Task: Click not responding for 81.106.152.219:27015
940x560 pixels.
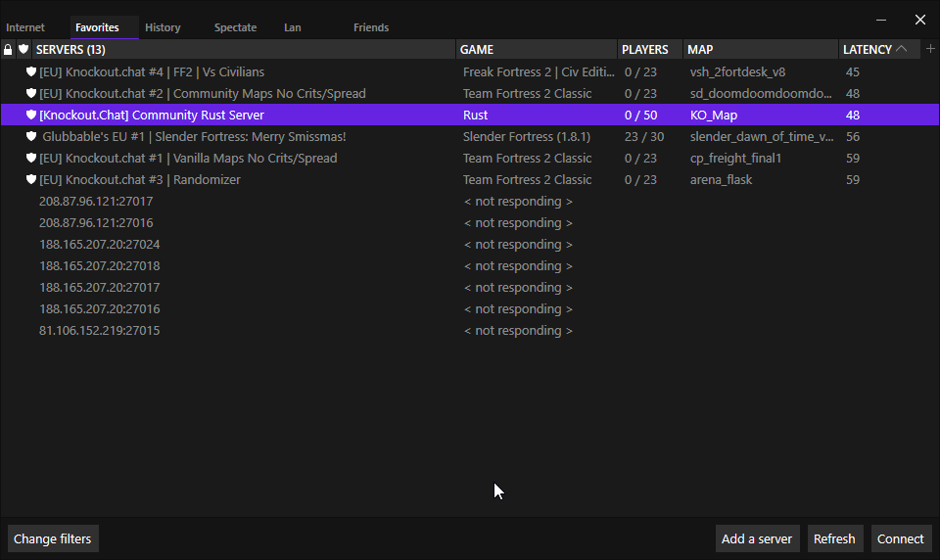Action: click(x=518, y=331)
